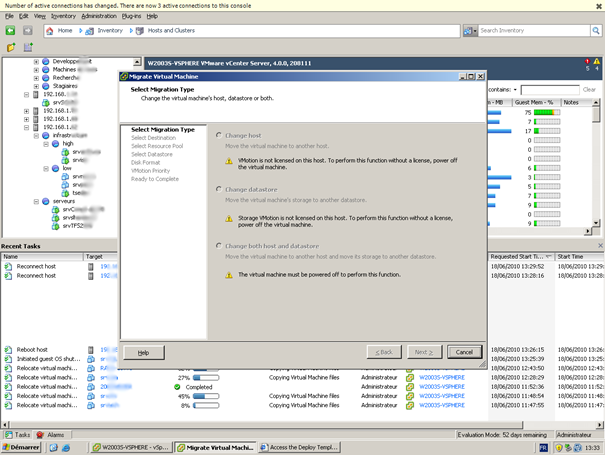
Task: Click the high resource pool icon
Action: pos(55,144)
